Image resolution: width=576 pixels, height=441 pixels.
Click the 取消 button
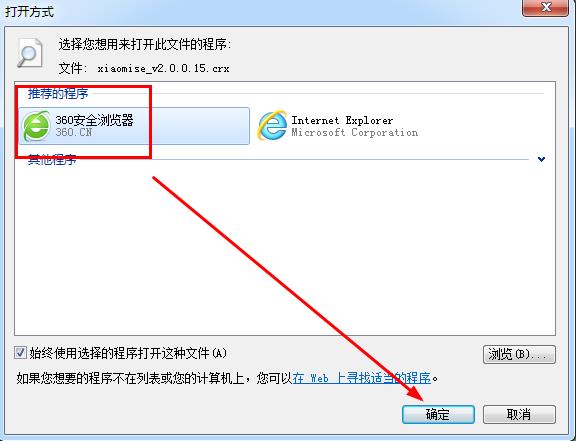point(519,415)
